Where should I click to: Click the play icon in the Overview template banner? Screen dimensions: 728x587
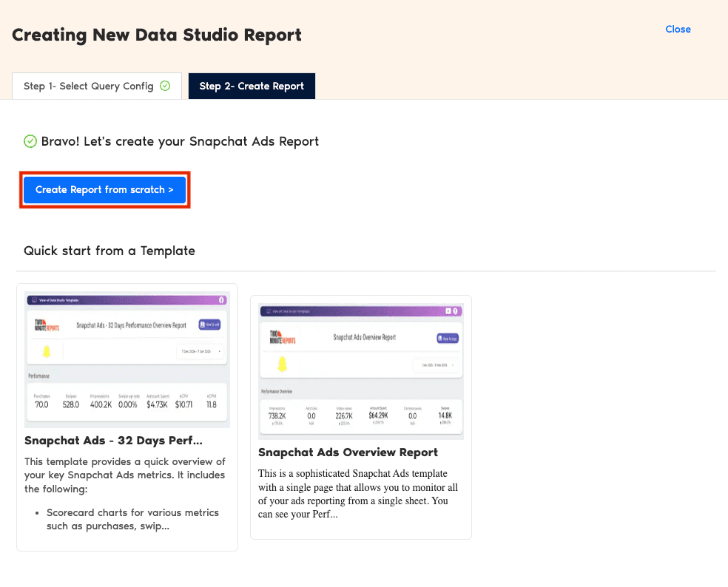pyautogui.click(x=448, y=312)
